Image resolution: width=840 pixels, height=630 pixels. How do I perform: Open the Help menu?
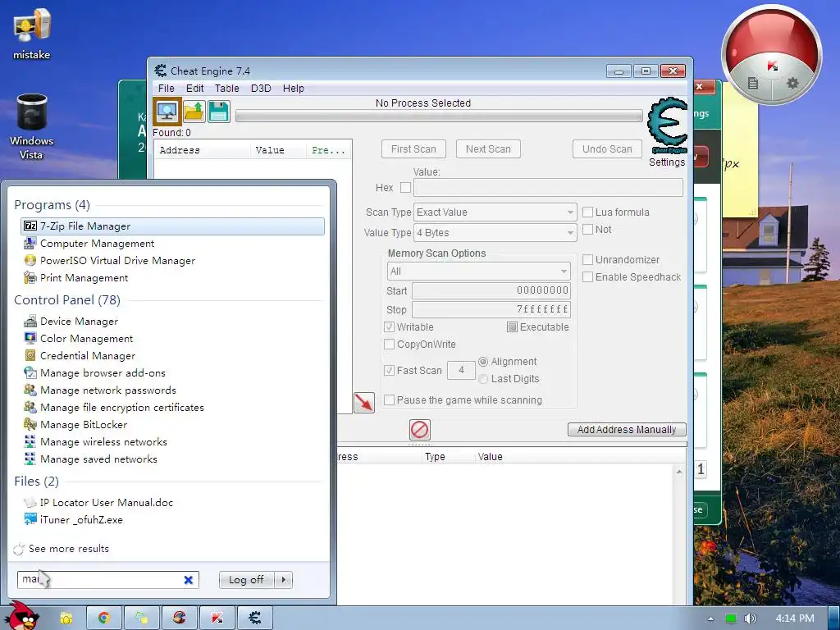click(293, 89)
